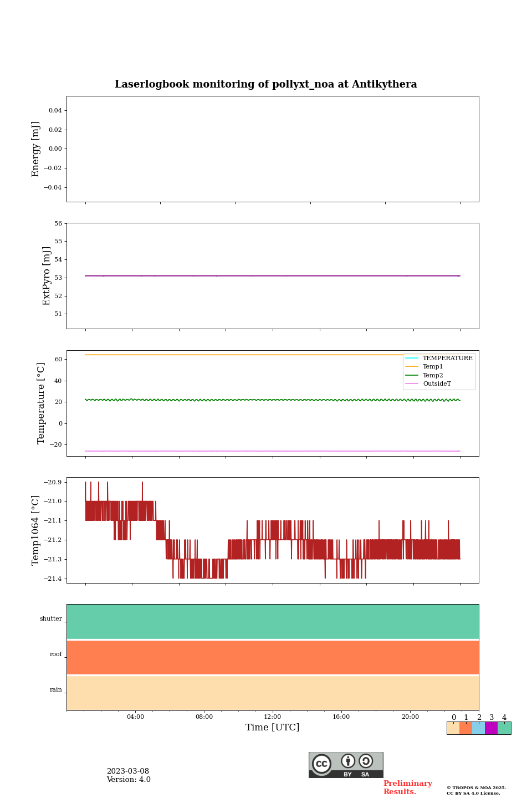The image size is (532, 798).
Task: Click the green Temp2 wavy line
Action: [x=273, y=400]
